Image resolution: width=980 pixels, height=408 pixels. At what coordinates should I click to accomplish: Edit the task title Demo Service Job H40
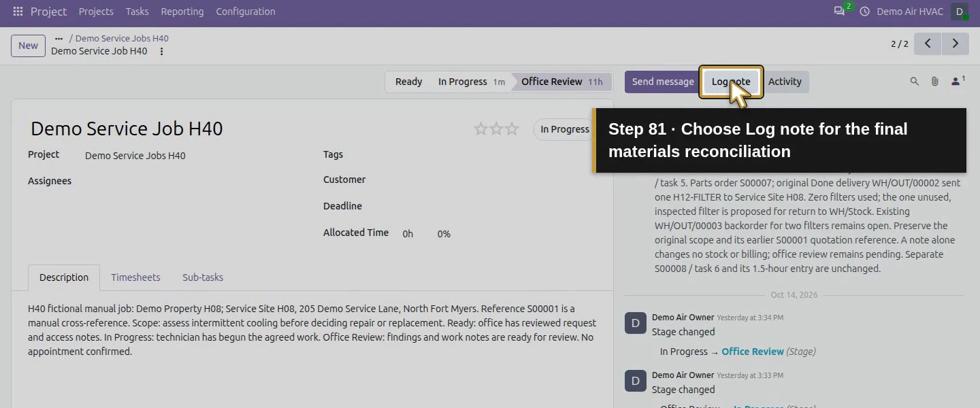click(127, 129)
